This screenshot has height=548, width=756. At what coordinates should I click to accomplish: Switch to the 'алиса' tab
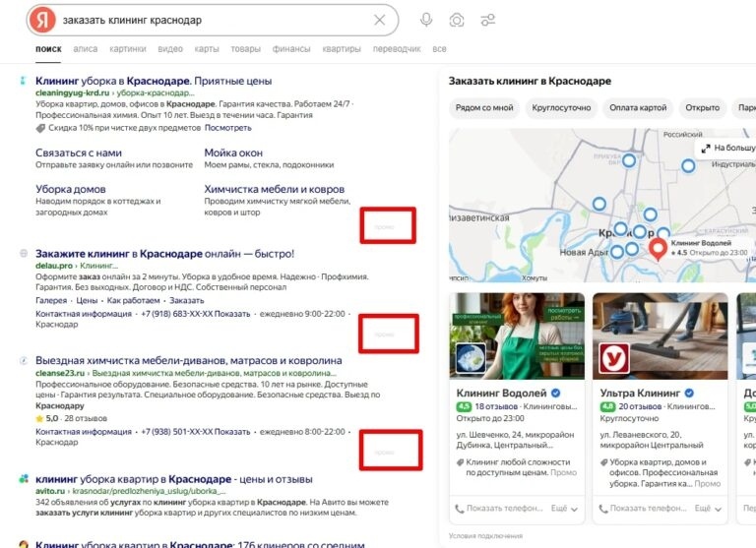[86, 48]
